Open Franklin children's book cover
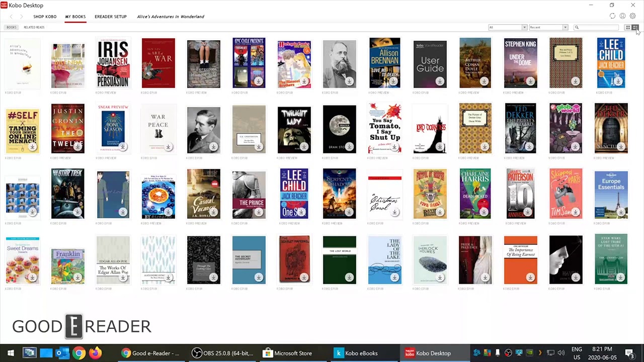644x362 pixels. [x=68, y=266]
